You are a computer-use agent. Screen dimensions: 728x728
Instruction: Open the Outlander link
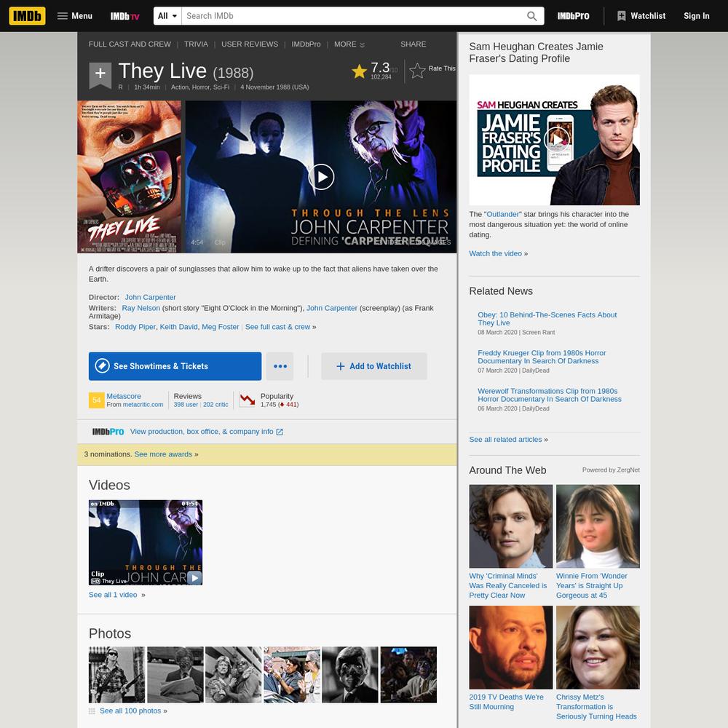(503, 214)
